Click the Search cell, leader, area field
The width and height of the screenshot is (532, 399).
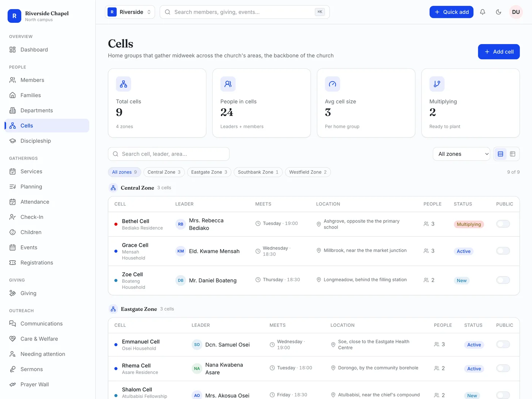[169, 154]
